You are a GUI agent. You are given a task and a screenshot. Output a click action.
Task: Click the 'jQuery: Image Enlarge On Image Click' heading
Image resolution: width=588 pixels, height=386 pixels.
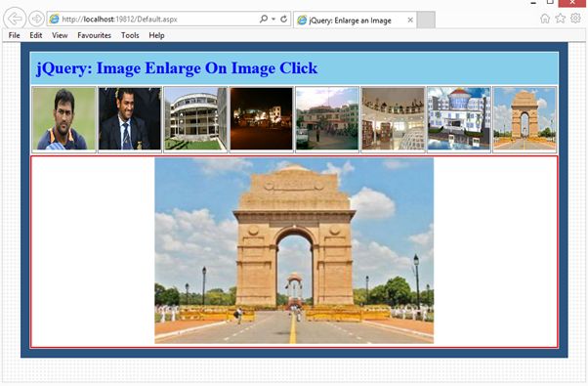tap(177, 68)
